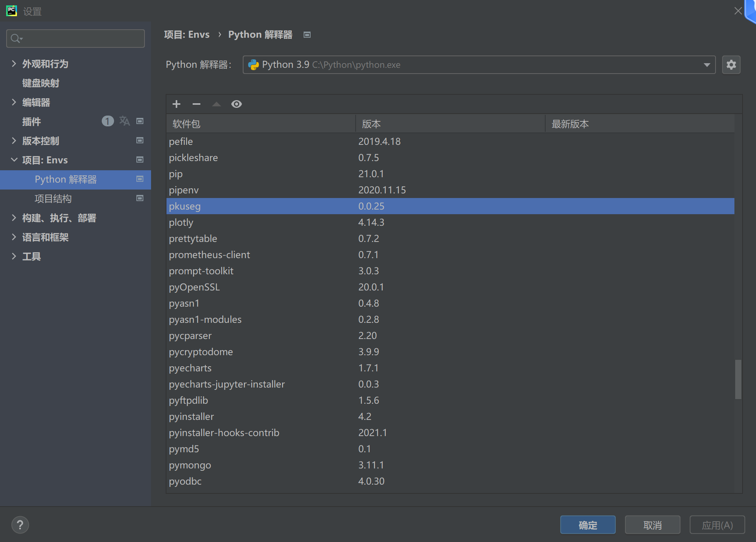Open 键盘映射 settings page
The height and width of the screenshot is (542, 756).
click(x=41, y=83)
